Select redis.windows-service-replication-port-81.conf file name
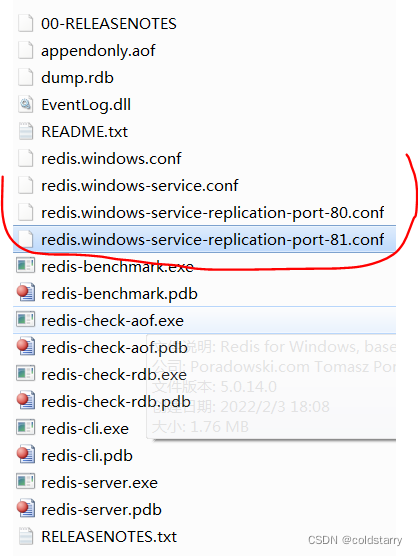 pos(212,240)
